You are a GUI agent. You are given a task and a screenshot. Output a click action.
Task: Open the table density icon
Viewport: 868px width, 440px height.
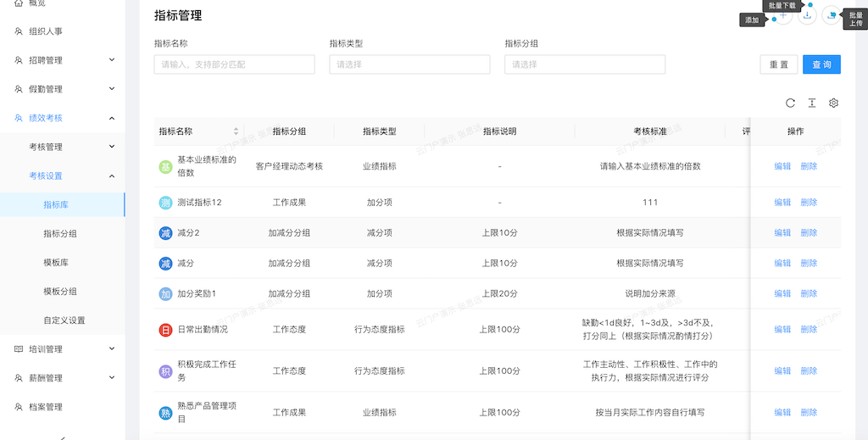click(x=812, y=103)
